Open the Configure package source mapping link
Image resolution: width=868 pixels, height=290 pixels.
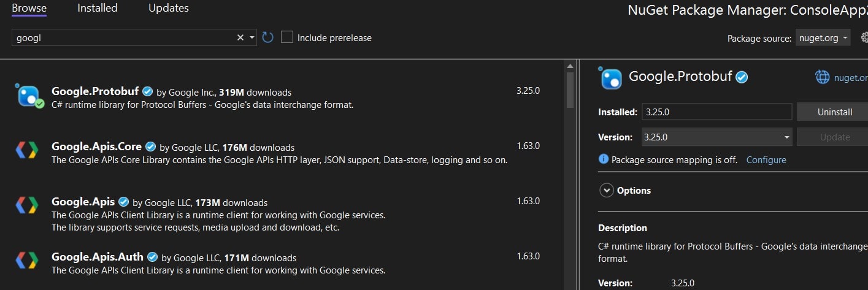[x=766, y=159]
